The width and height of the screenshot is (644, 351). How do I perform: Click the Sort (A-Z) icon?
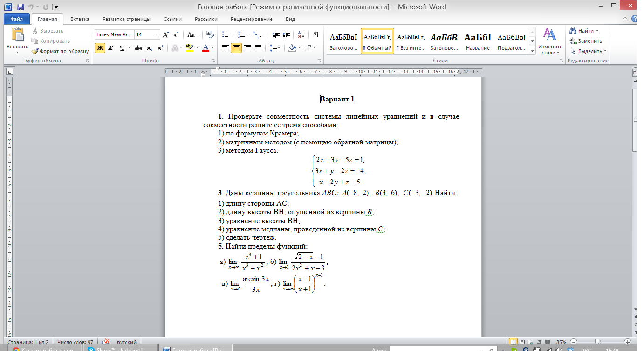click(x=301, y=34)
